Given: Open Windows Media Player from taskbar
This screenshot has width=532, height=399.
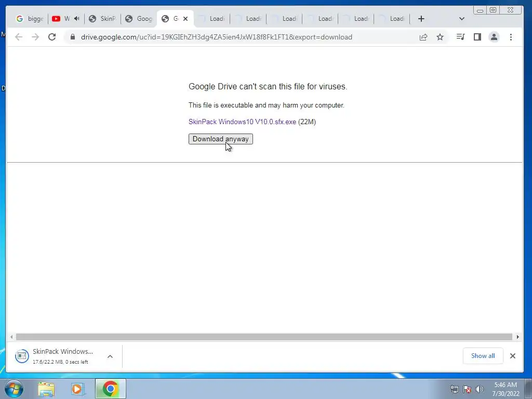Looking at the screenshot, I should tap(77, 389).
